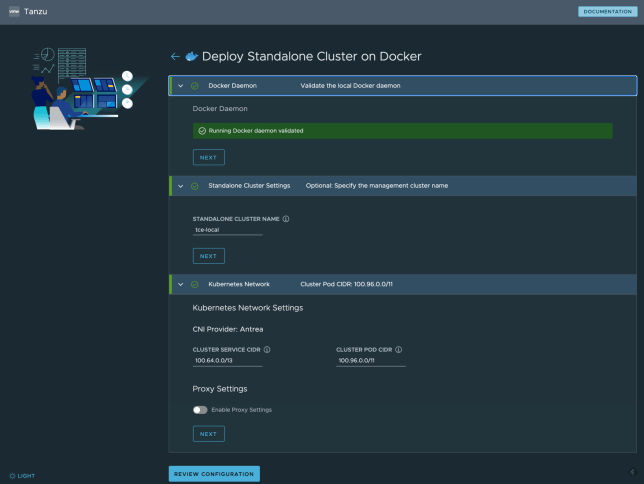
Task: Click 'Optional: Specify the management cluster name' text
Action: pyautogui.click(x=377, y=186)
